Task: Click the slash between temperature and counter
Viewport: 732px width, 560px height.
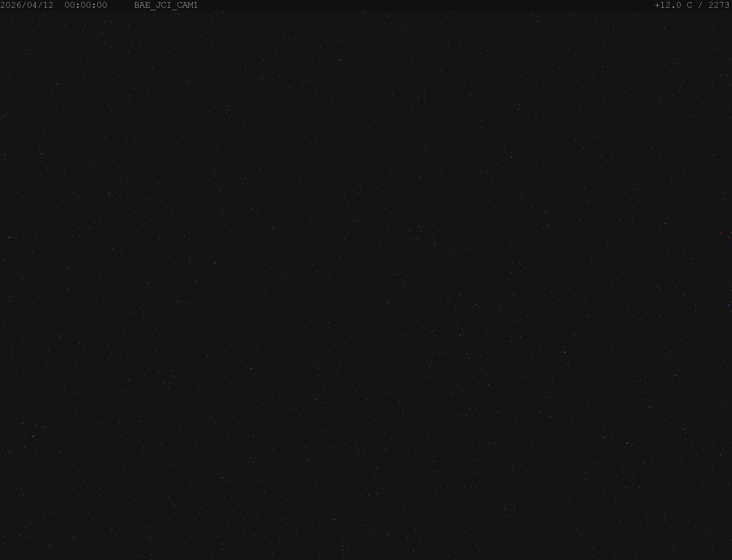Action: [700, 5]
